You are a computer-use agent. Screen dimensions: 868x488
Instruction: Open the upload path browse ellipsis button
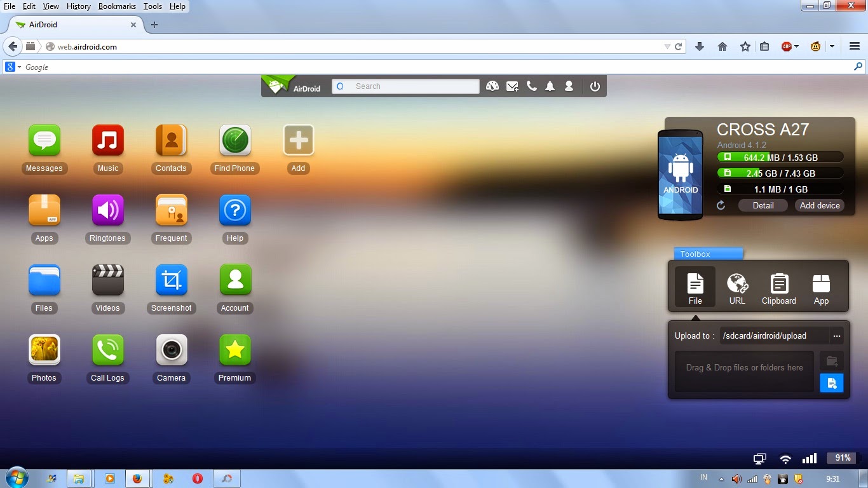(x=837, y=336)
